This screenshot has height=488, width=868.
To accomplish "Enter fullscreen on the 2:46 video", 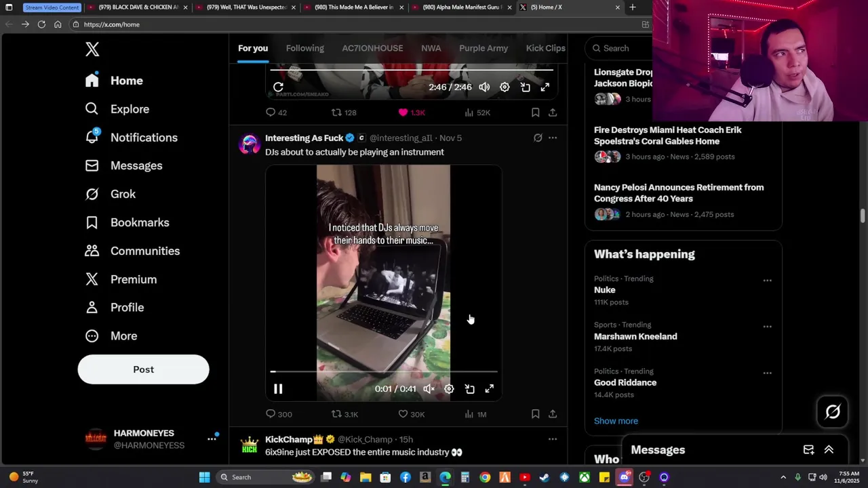I will coord(545,87).
